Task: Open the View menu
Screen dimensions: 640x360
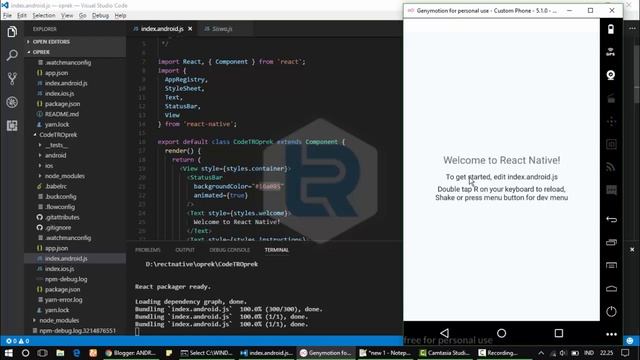Action: [x=67, y=16]
